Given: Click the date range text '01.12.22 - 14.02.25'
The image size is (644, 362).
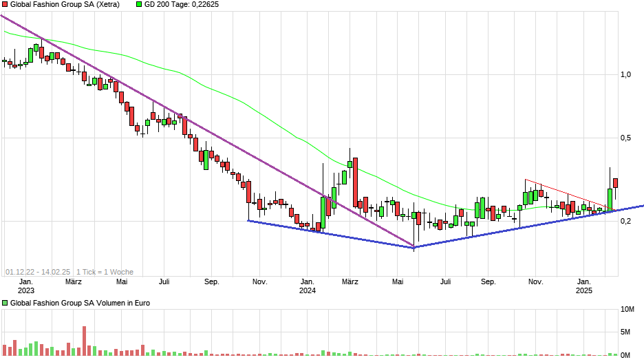Looking at the screenshot, I should tap(38, 272).
